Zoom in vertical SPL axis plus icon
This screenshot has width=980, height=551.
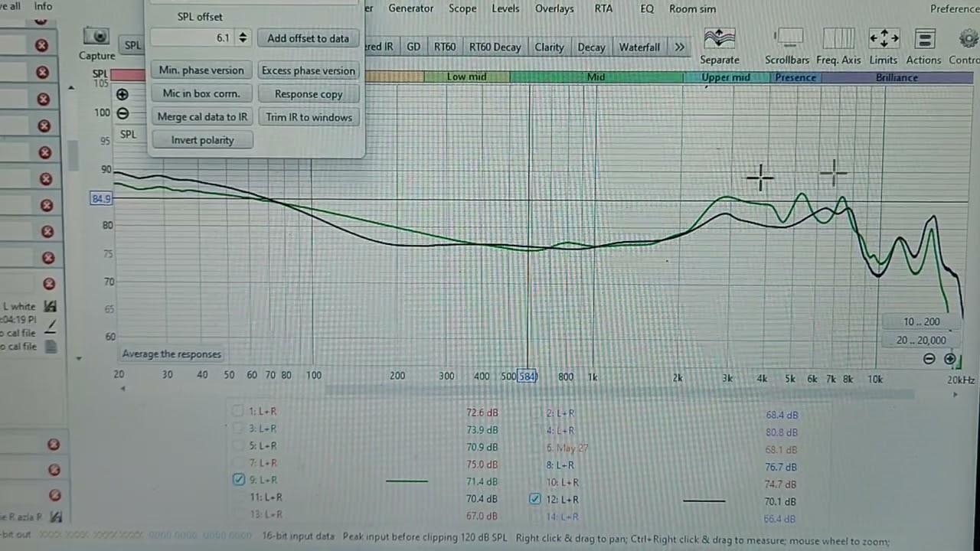pos(122,94)
